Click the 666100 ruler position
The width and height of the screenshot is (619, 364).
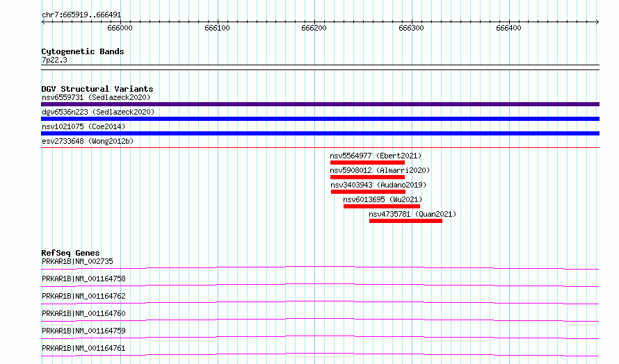[x=217, y=28]
